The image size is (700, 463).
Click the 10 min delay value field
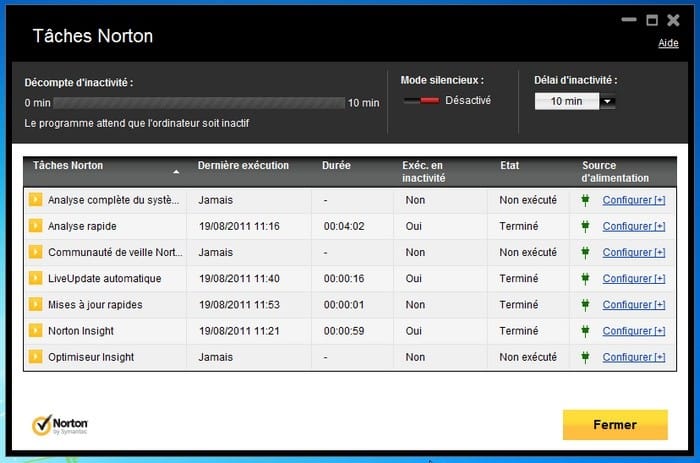pos(567,101)
